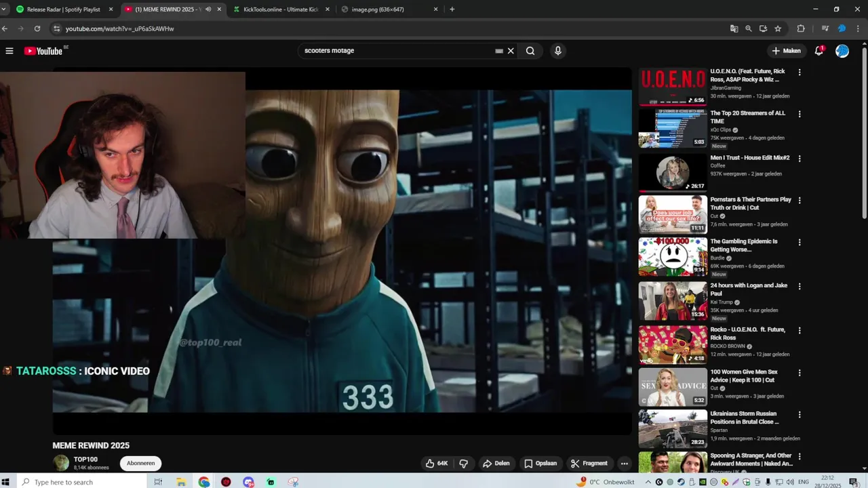Show hidden system tray icons chevron

[648, 482]
